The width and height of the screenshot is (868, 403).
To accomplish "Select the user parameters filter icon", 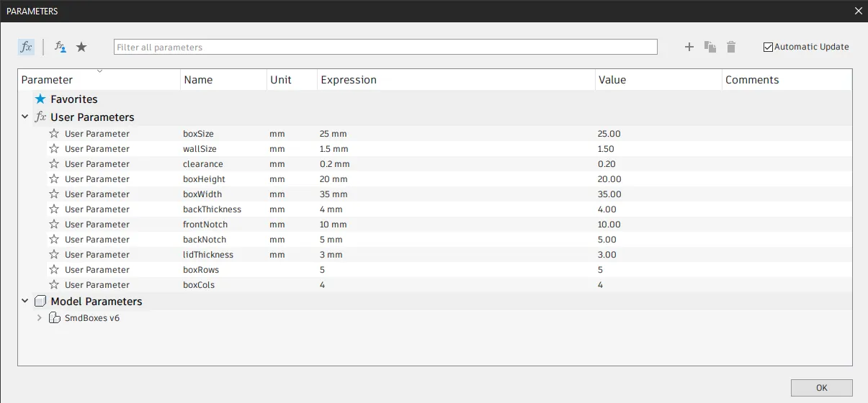I will (x=61, y=47).
